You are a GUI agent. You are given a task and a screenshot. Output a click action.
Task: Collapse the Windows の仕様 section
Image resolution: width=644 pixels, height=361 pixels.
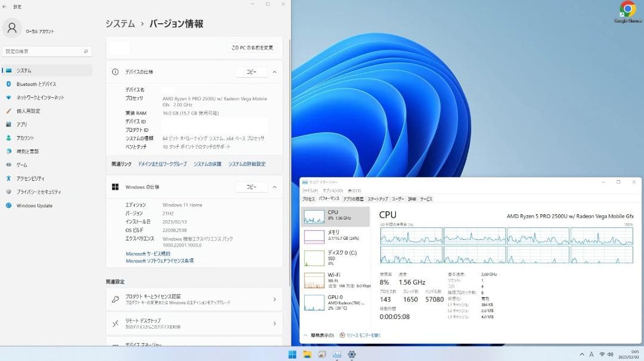pyautogui.click(x=274, y=187)
